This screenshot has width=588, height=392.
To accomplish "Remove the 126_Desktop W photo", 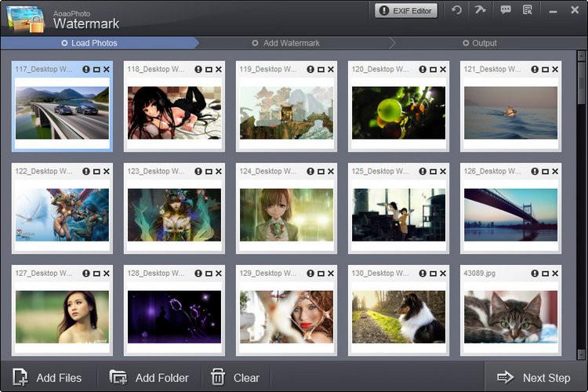I will point(555,172).
